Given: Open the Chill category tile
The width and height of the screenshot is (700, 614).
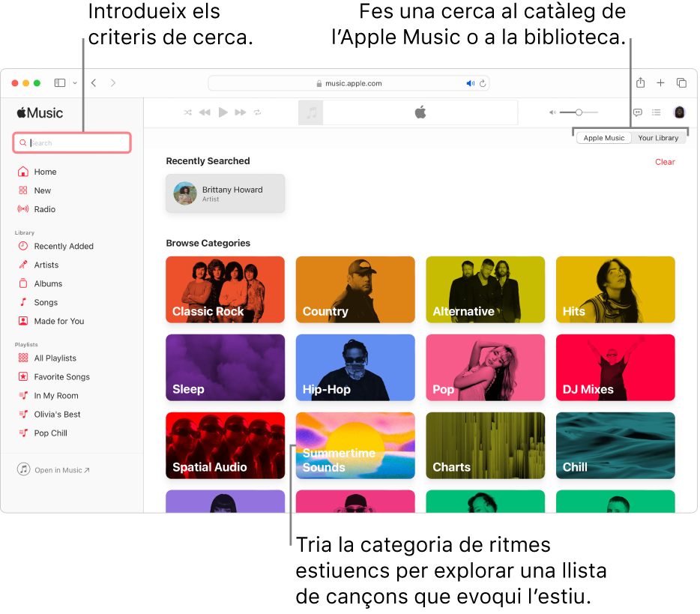Looking at the screenshot, I should click(615, 445).
